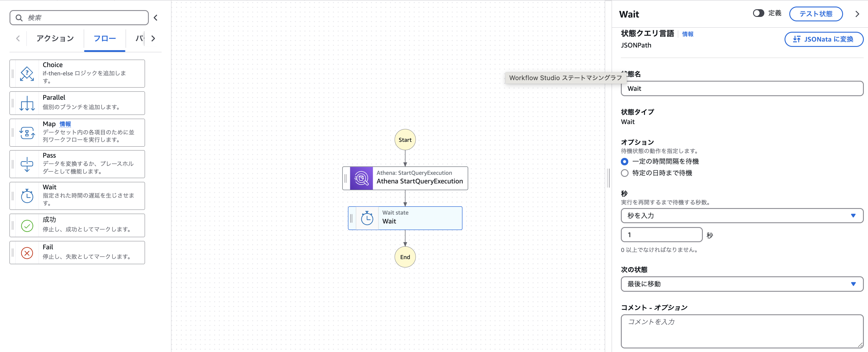Click the red Fail state icon
The image size is (868, 352).
click(27, 253)
